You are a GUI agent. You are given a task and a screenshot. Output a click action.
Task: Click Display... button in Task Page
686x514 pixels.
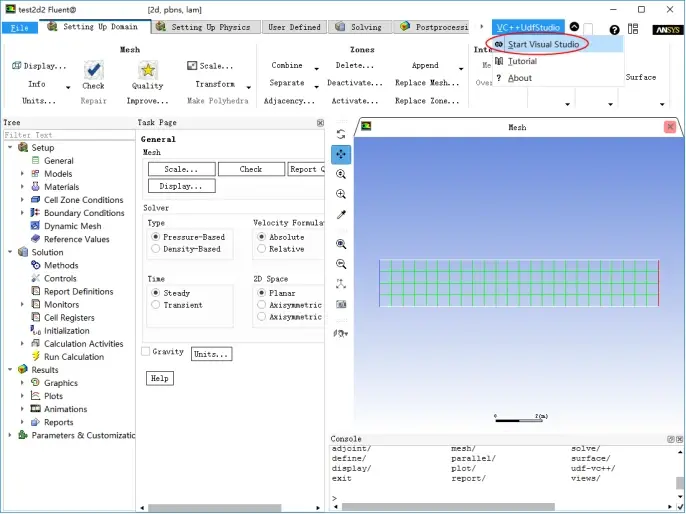click(x=182, y=186)
